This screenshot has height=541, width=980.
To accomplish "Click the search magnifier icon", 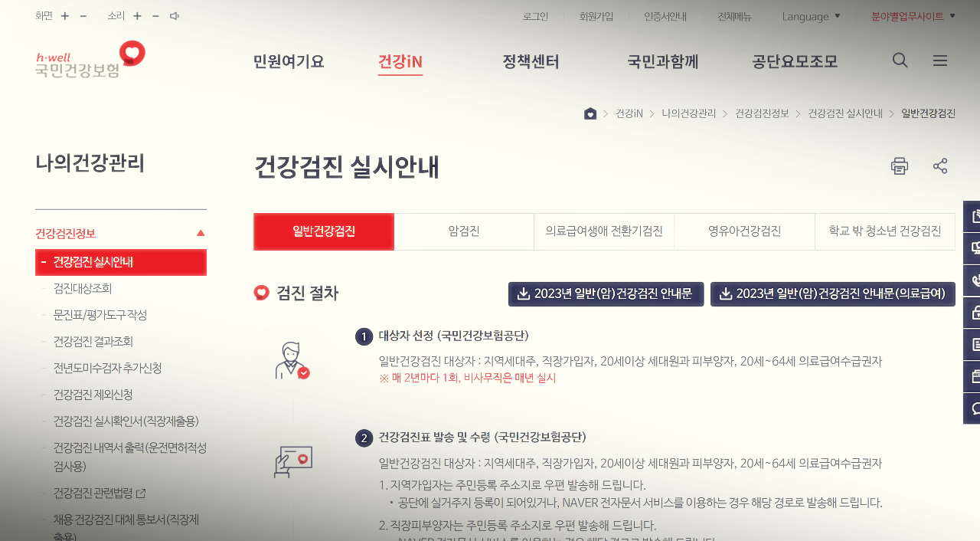I will (900, 60).
